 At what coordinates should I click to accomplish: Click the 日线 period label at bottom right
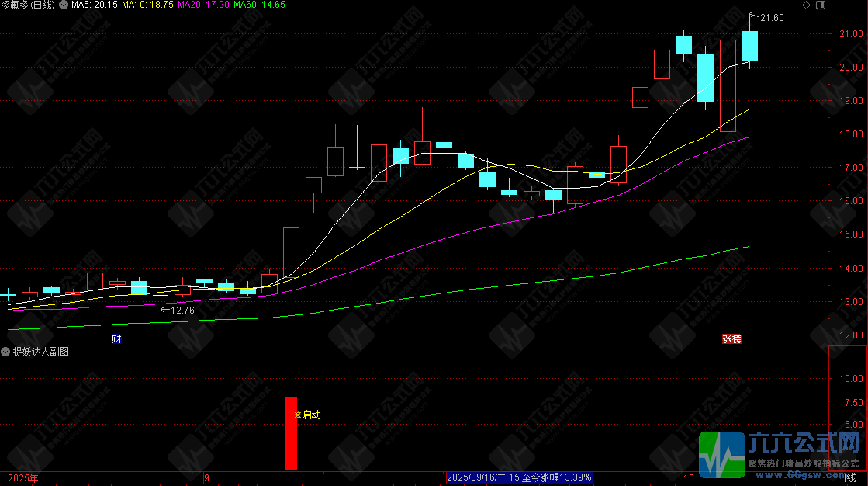tap(847, 477)
